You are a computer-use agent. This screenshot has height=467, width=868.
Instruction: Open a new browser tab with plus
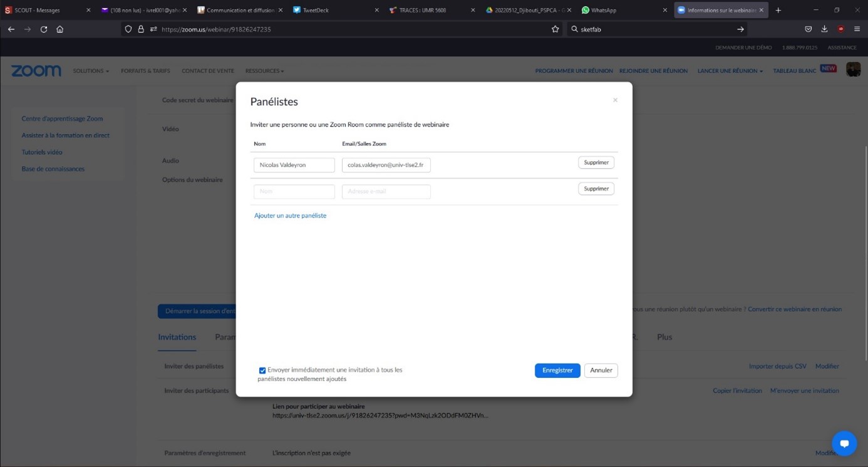(778, 10)
